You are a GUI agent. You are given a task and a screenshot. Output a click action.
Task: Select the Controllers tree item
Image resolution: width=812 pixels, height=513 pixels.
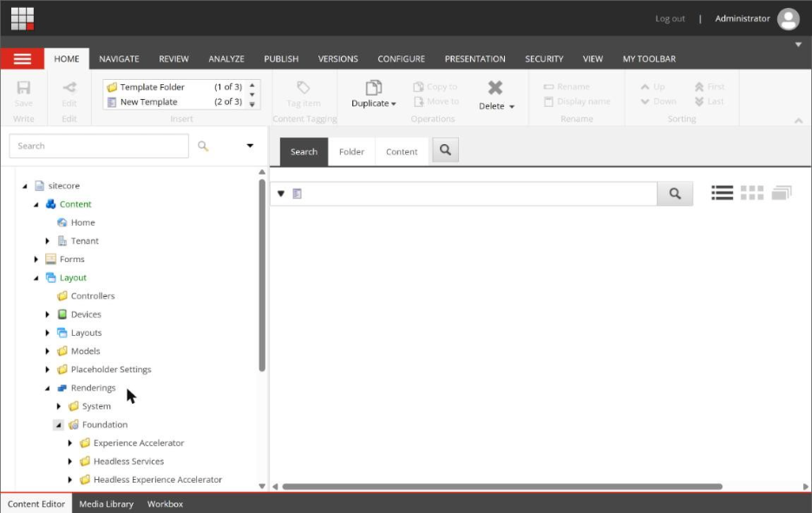coord(93,296)
